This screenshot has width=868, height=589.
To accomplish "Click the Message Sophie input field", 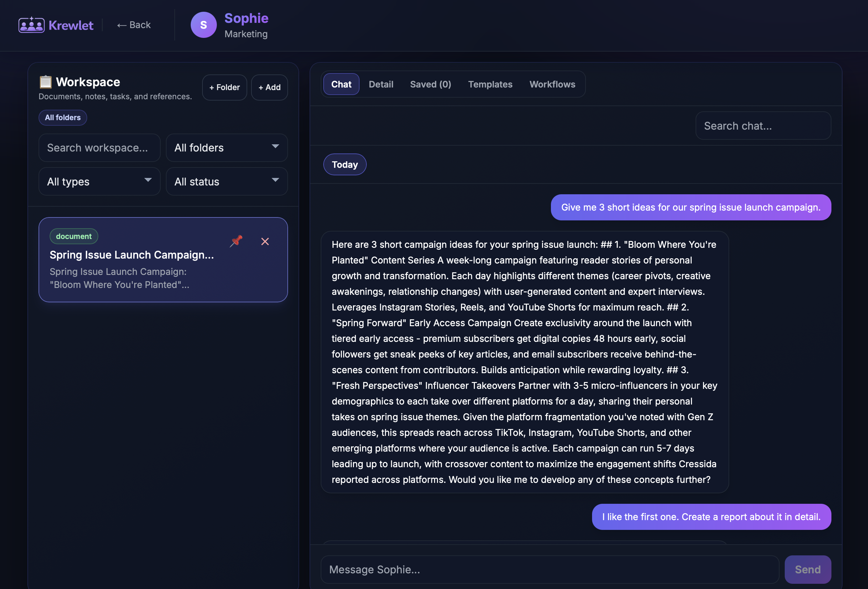I will tap(523, 569).
